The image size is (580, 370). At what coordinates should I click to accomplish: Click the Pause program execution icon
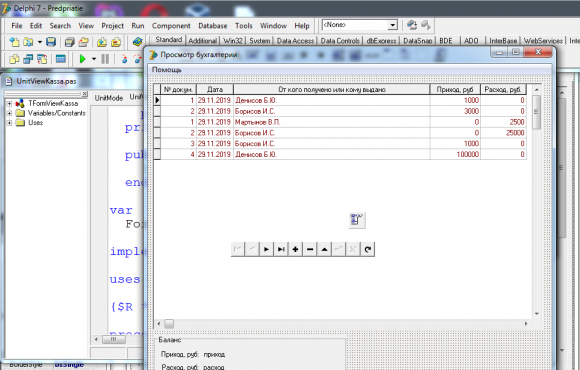pos(105,58)
